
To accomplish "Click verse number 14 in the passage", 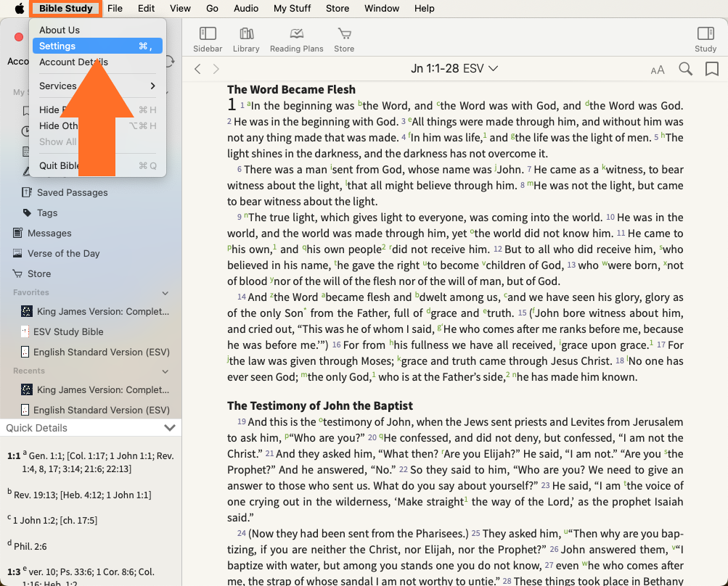I will coord(242,297).
